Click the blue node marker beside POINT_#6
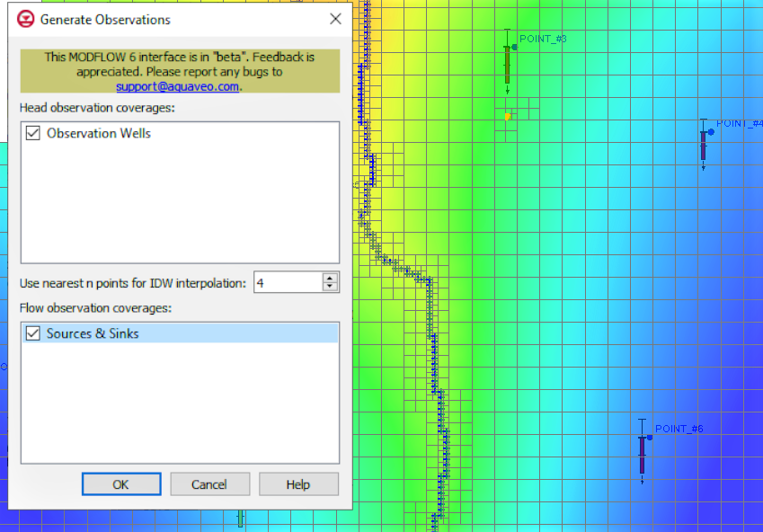Viewport: 763px width, 532px height. click(651, 438)
